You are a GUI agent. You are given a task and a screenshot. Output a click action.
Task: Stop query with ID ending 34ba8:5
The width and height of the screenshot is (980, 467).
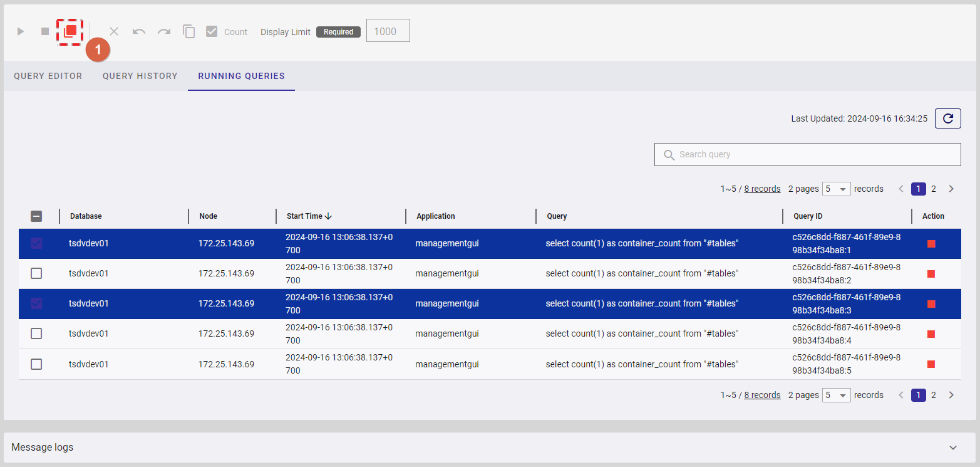pos(931,364)
